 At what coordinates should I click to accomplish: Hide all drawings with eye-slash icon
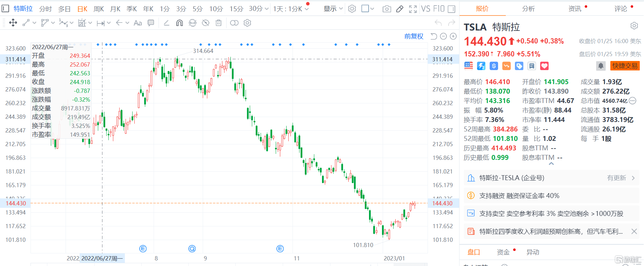206,23
